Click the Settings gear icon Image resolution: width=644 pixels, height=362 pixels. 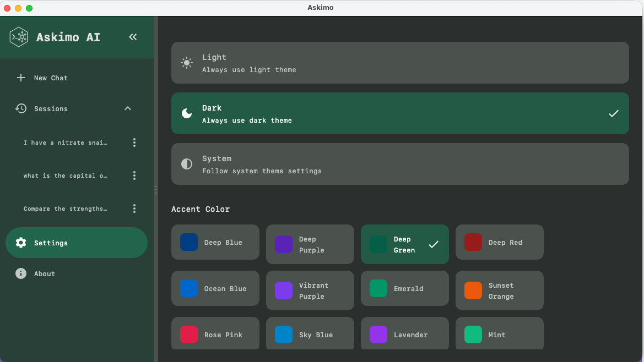[x=21, y=243]
